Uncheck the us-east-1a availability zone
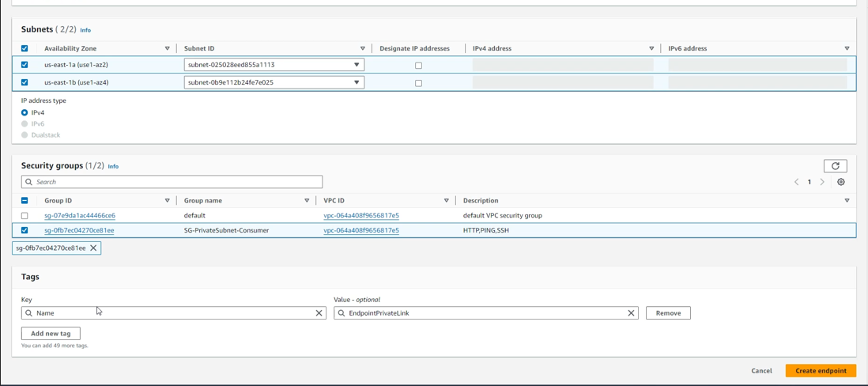 coord(25,65)
